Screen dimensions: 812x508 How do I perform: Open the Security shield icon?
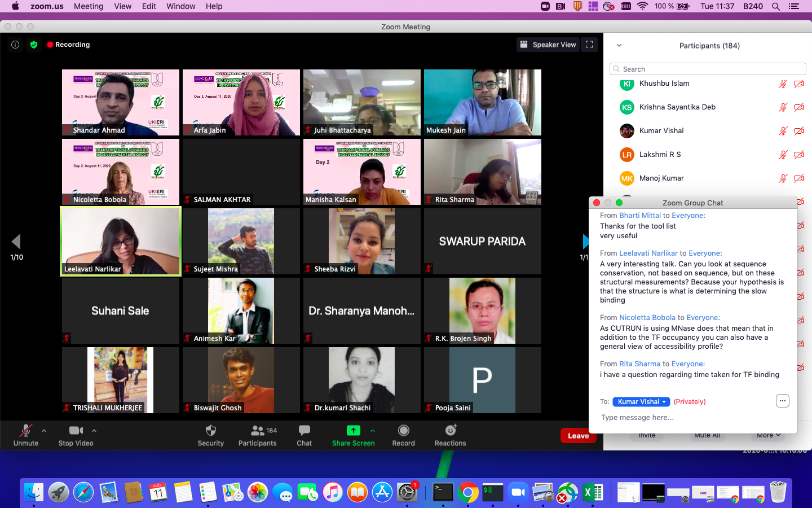211,431
